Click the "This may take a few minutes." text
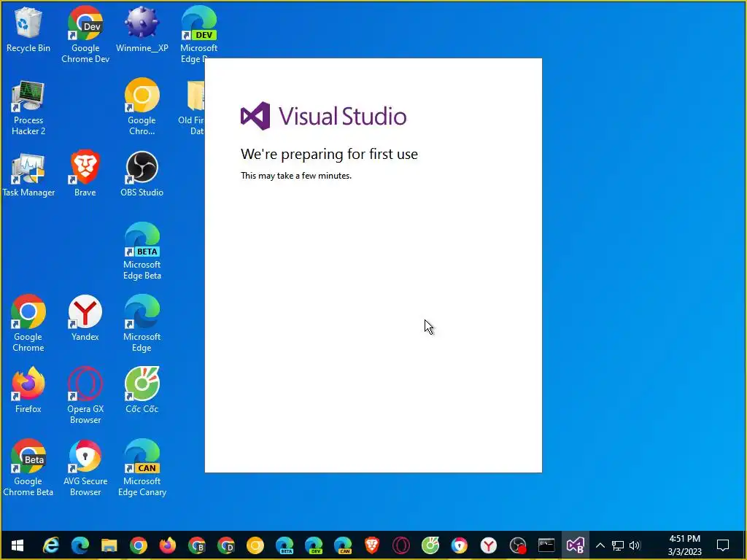 [296, 176]
